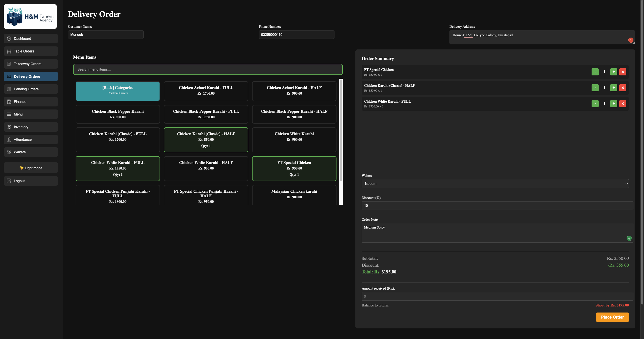Image resolution: width=644 pixels, height=339 pixels.
Task: Go back to Categories tile
Action: (118, 91)
